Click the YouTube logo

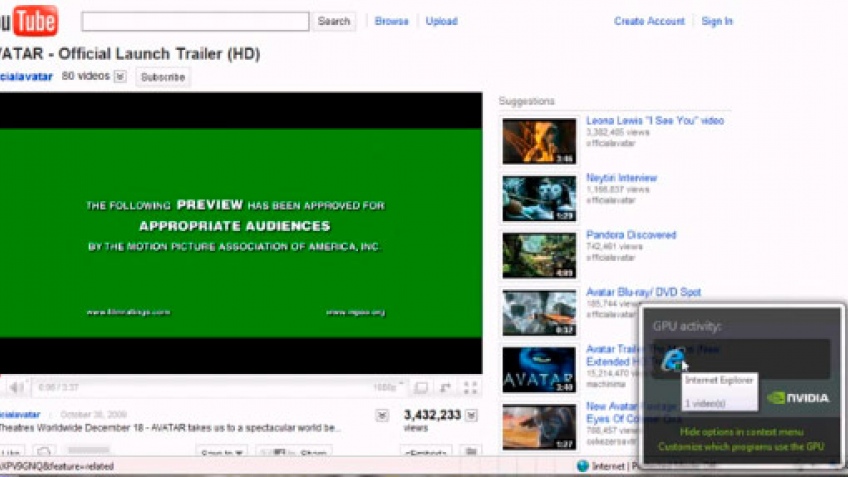click(29, 21)
